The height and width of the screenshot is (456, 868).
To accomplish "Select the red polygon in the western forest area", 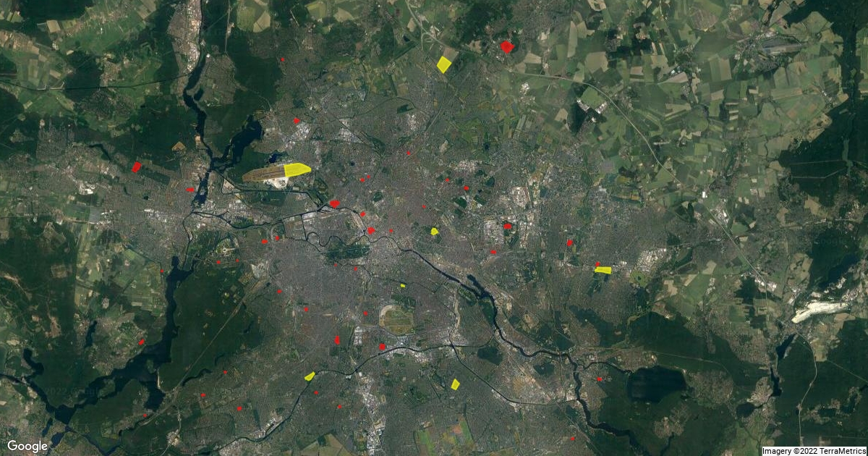I will point(136,167).
